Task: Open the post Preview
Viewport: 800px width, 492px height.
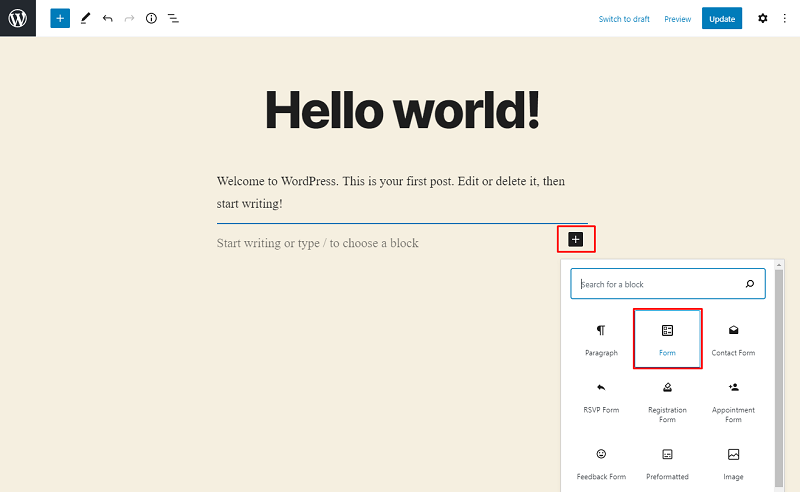Action: 678,19
